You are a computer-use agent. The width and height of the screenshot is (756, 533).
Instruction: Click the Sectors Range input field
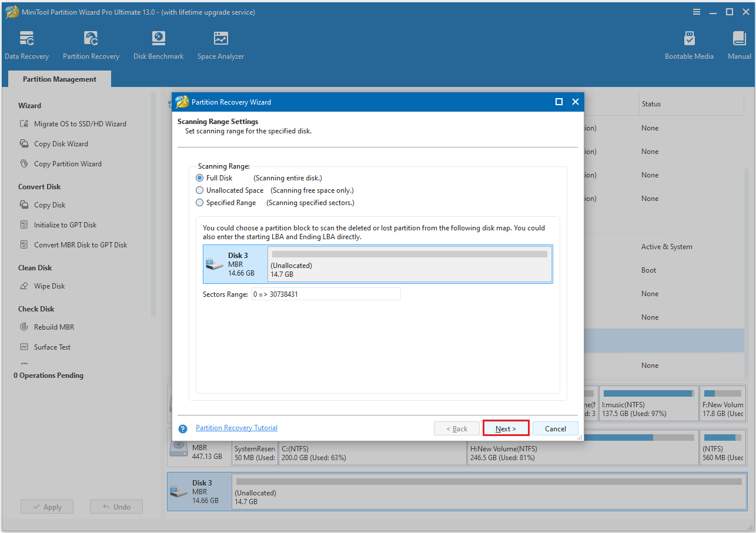(x=326, y=294)
